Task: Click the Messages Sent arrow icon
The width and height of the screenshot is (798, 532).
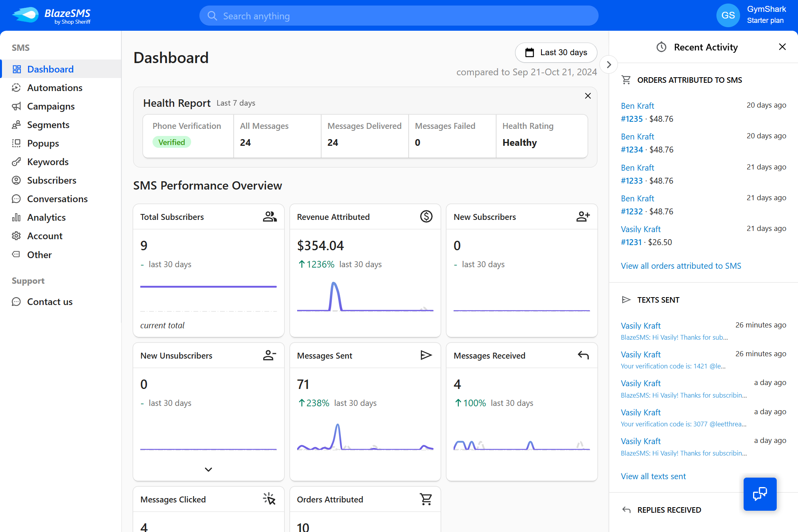Action: [426, 355]
